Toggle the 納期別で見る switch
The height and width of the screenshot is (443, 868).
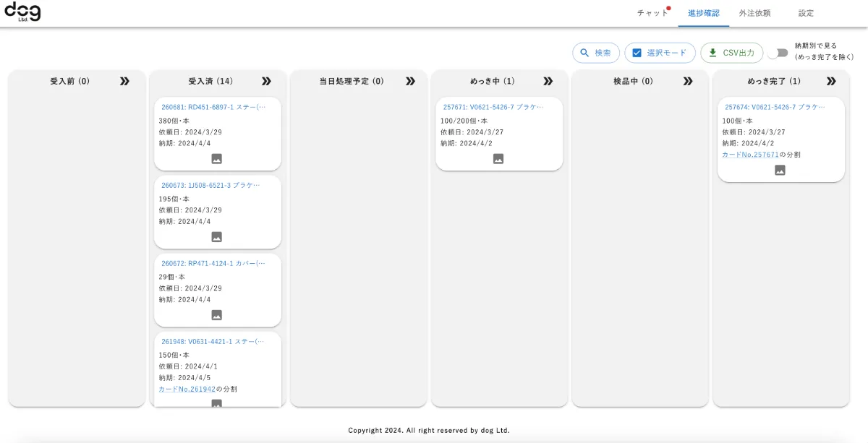pyautogui.click(x=778, y=53)
